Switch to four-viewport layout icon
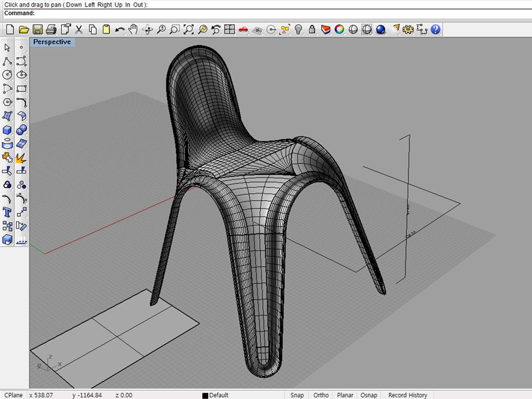Viewport: 532px width, 399px height. point(230,29)
